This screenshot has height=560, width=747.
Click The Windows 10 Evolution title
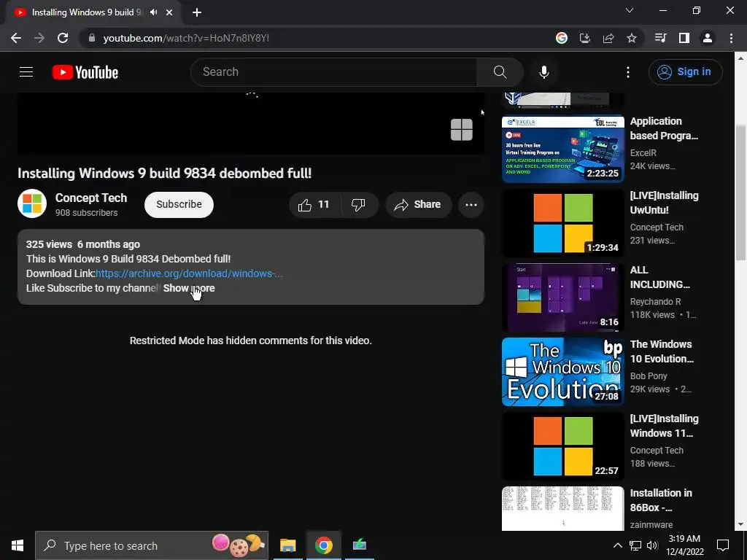pyautogui.click(x=662, y=351)
